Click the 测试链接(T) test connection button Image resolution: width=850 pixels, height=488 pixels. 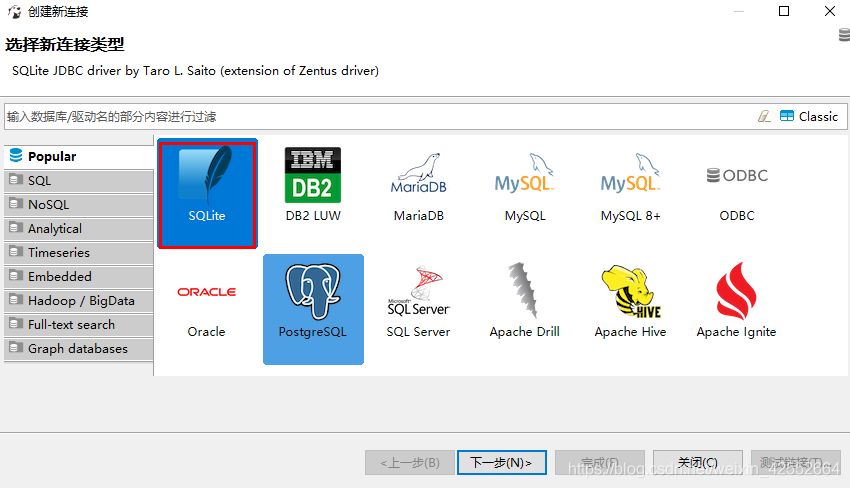click(x=795, y=463)
